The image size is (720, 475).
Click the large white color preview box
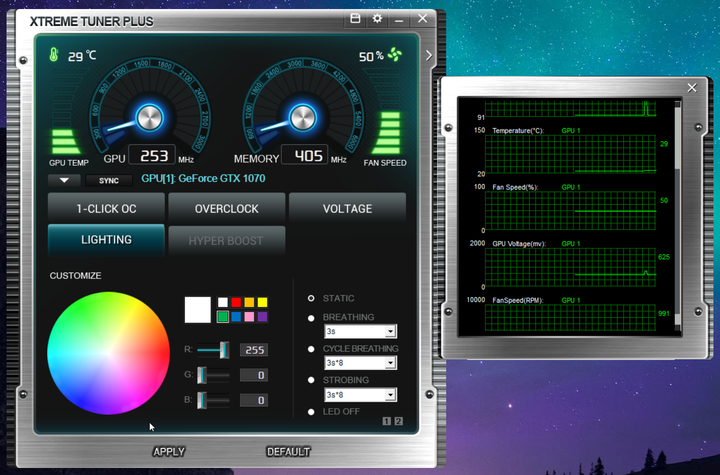click(197, 310)
